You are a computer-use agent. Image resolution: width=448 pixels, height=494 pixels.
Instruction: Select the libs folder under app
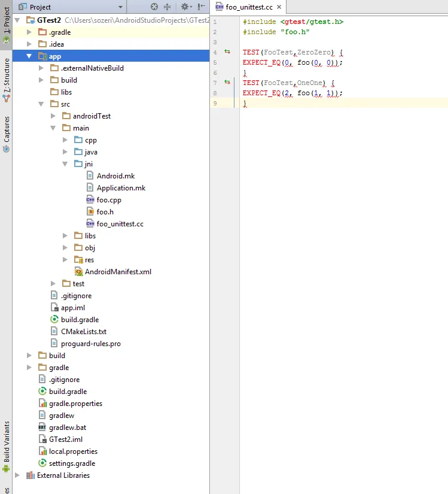pos(66,92)
